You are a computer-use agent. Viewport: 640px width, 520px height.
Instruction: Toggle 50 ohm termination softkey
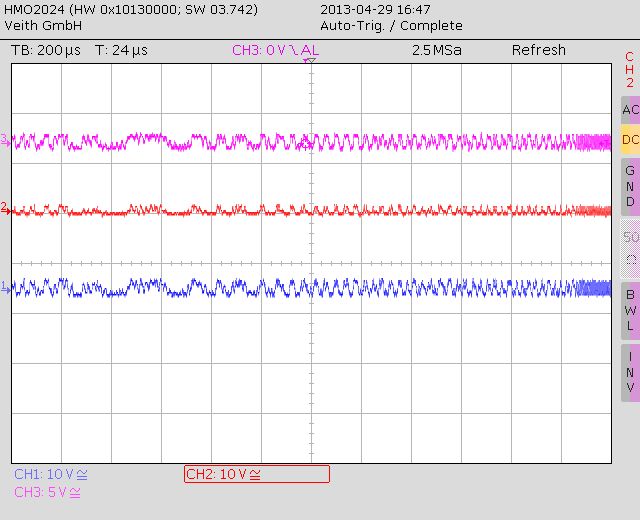pos(631,248)
